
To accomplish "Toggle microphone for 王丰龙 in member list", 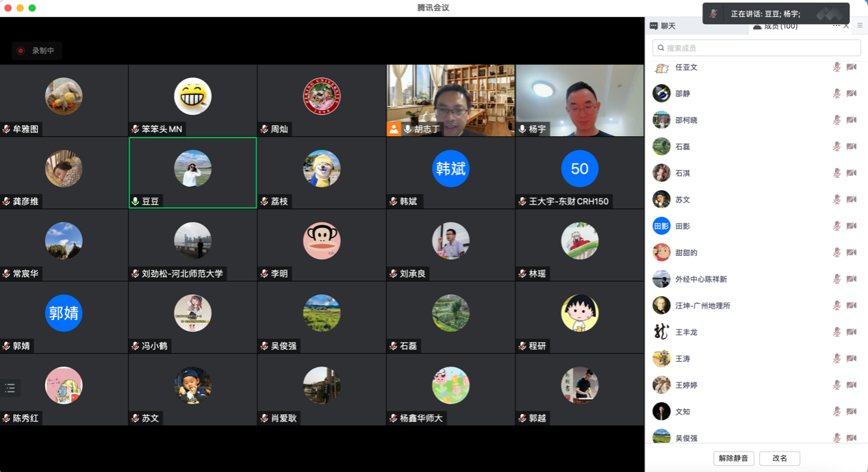I will tap(837, 332).
